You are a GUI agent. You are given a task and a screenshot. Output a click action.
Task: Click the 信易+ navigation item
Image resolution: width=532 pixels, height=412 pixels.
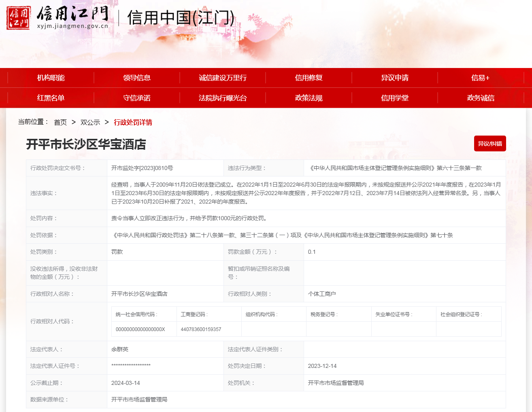[480, 78]
